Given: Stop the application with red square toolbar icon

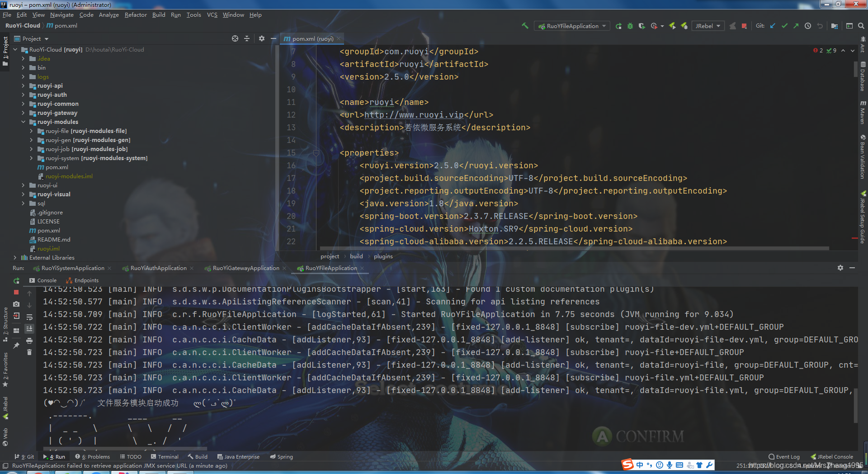Looking at the screenshot, I should (x=744, y=26).
